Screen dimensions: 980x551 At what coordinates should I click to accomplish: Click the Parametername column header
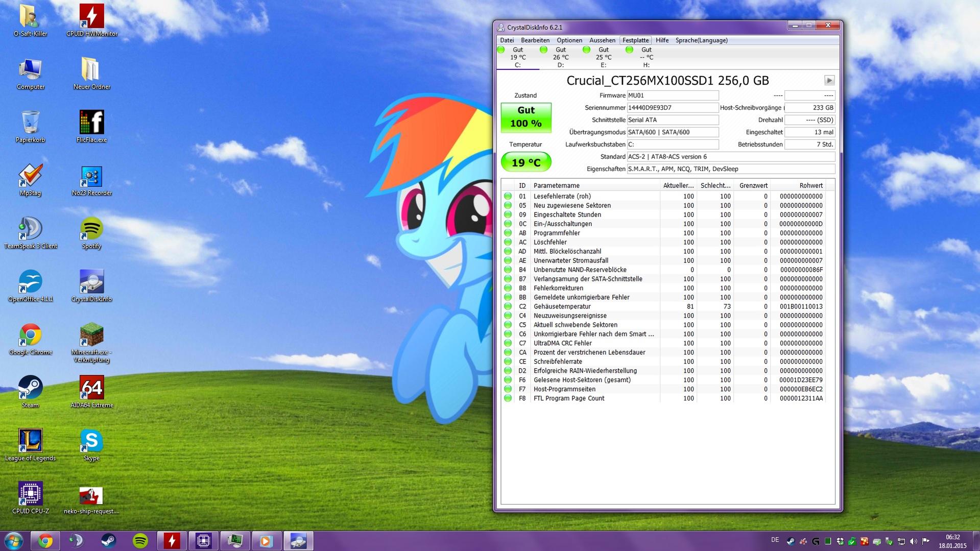point(595,185)
